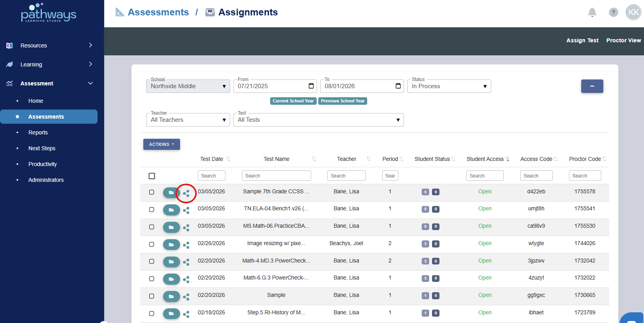This screenshot has height=323, width=644.
Task: Open Next Steps in the sidebar
Action: [x=42, y=148]
